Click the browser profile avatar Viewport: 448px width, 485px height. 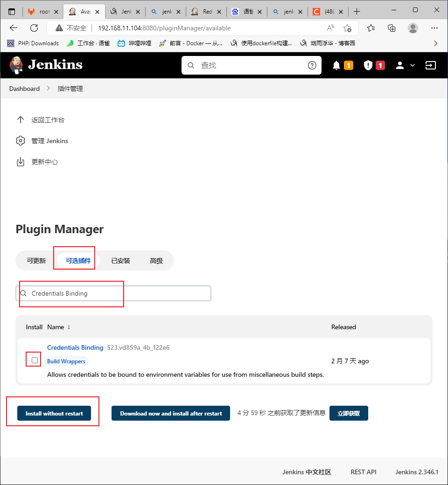point(413,28)
